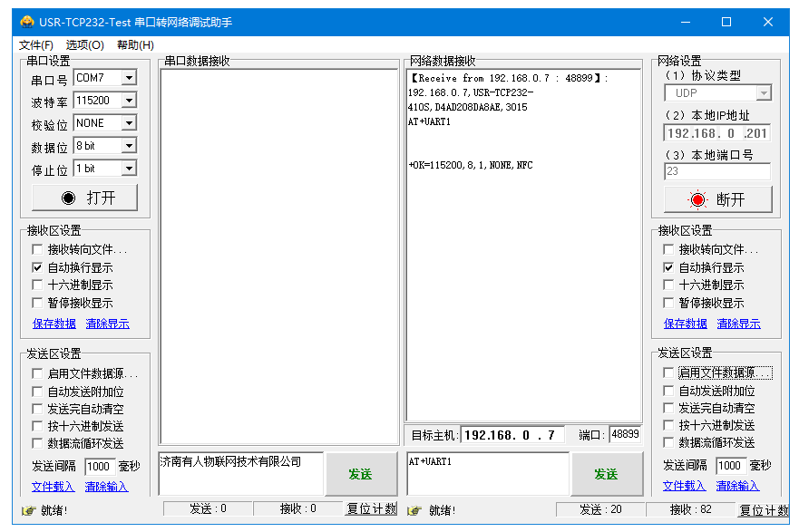Enable network 十六进制显示 checkbox
The height and width of the screenshot is (532, 799).
click(x=669, y=285)
